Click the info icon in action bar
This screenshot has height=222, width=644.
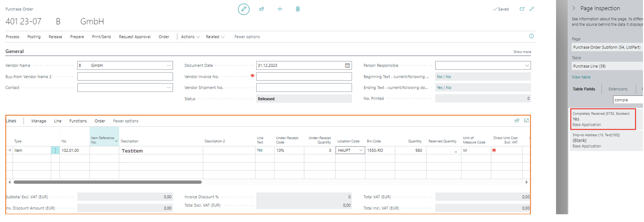[531, 36]
